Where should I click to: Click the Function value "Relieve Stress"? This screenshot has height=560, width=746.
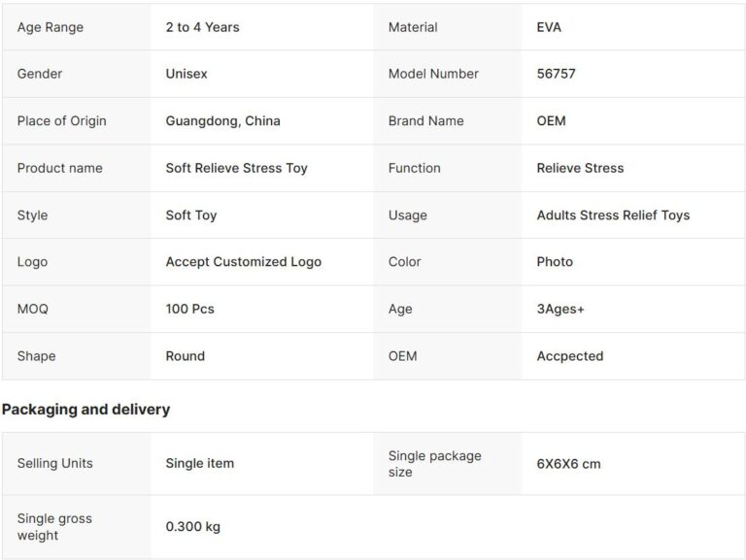point(580,168)
